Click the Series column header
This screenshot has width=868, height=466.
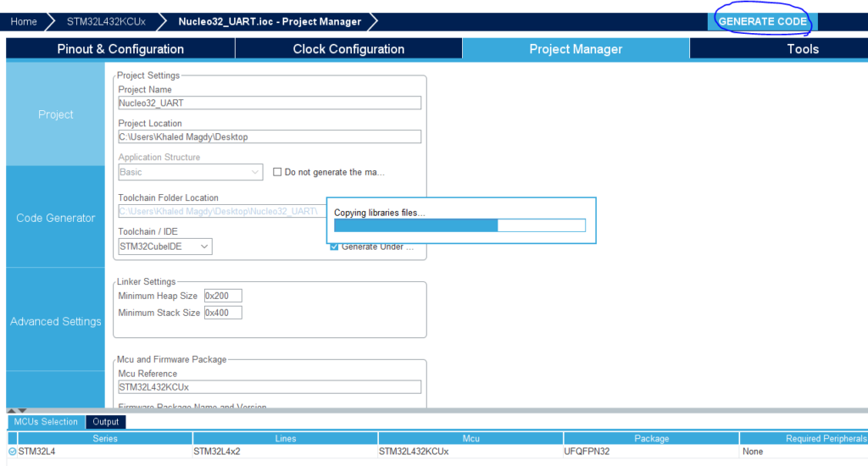pyautogui.click(x=104, y=438)
